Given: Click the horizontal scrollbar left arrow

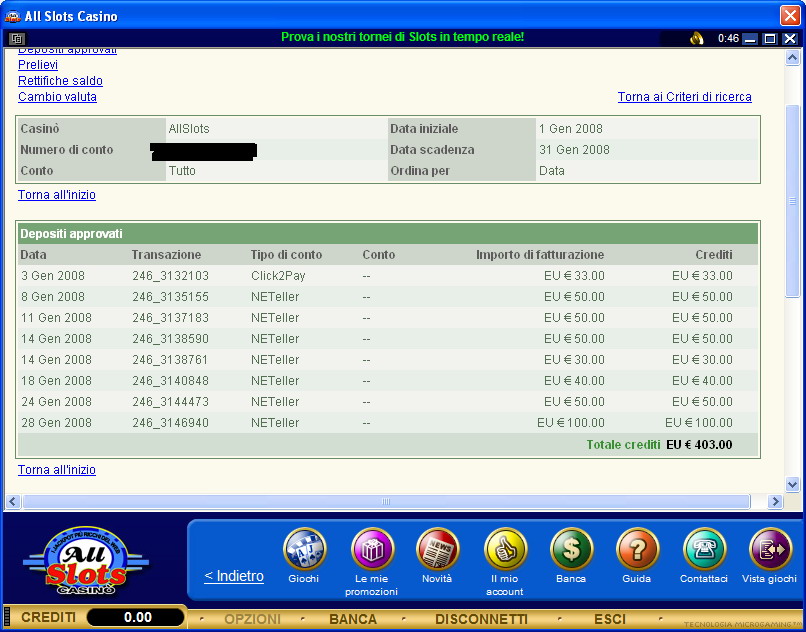Looking at the screenshot, I should [13, 501].
